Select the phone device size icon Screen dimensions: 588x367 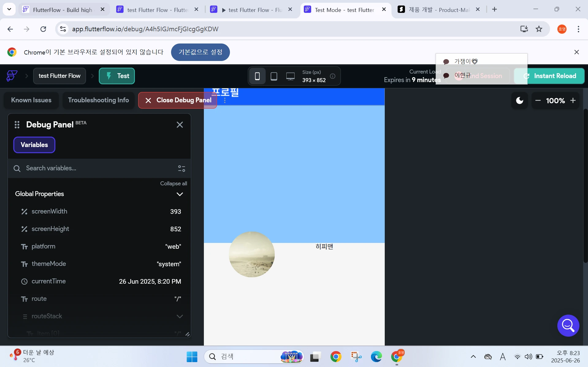(257, 76)
